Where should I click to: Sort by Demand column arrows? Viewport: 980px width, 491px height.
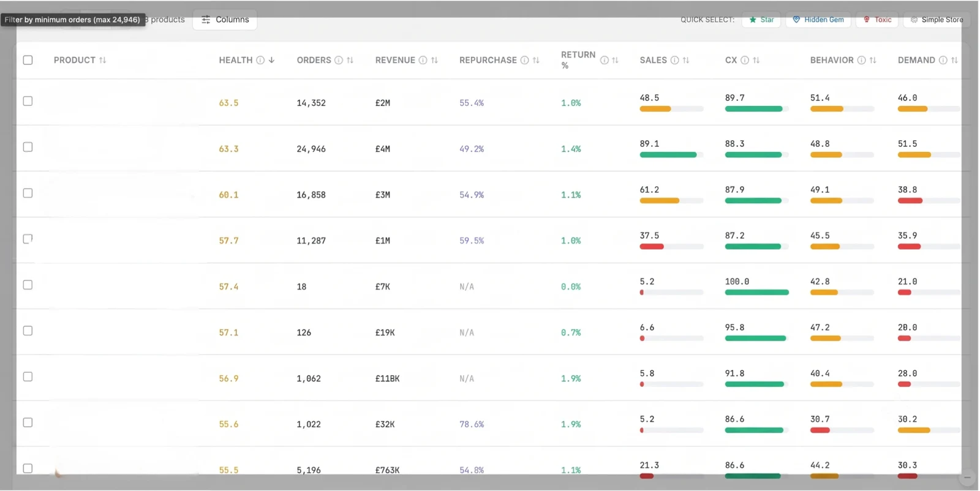(x=954, y=60)
